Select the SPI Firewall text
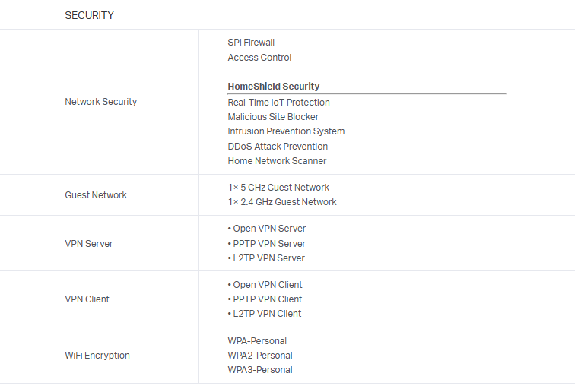This screenshot has height=392, width=578. point(251,43)
